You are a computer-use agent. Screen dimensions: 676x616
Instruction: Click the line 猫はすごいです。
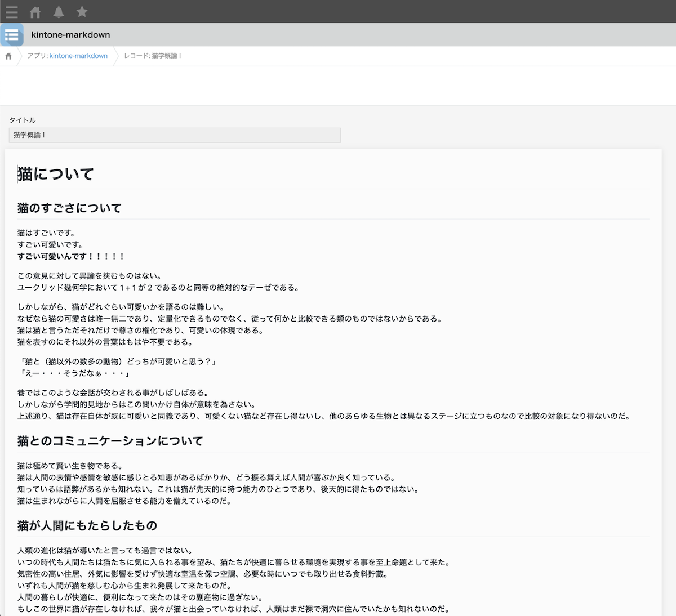(46, 233)
